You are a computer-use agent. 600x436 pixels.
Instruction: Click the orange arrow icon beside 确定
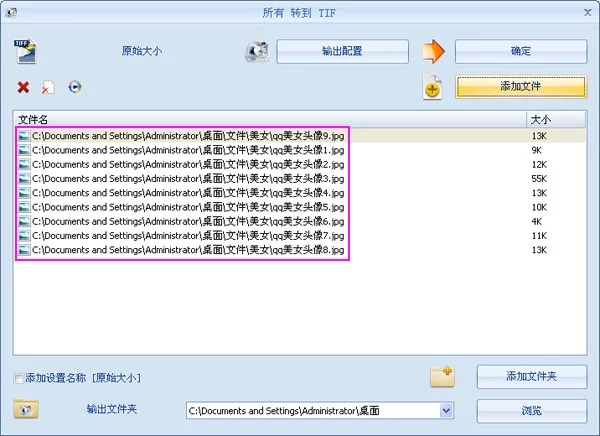click(434, 51)
